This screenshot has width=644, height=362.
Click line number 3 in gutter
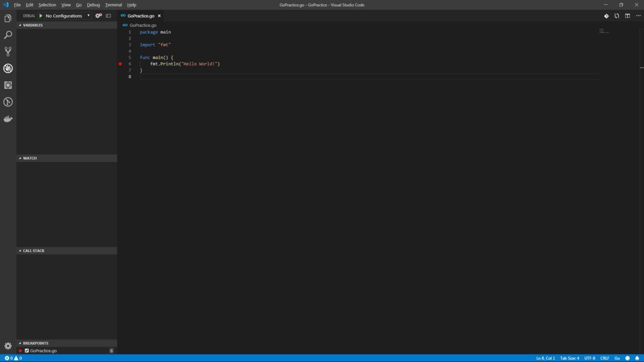tap(129, 45)
